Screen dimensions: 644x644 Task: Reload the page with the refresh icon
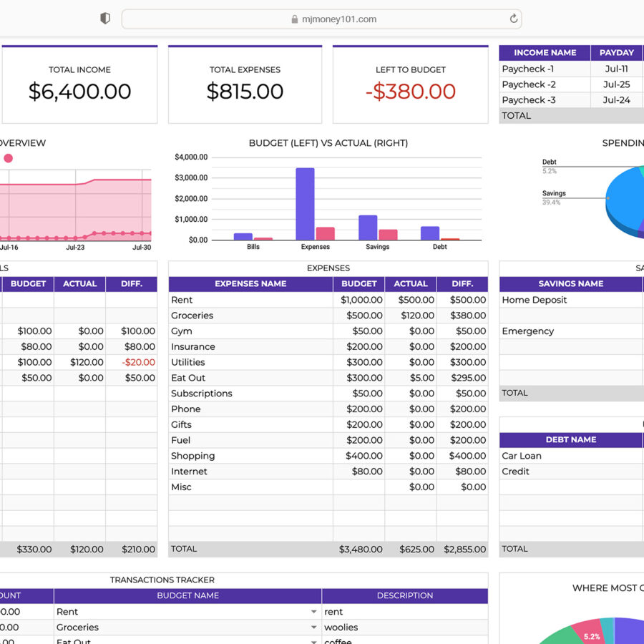[x=513, y=19]
